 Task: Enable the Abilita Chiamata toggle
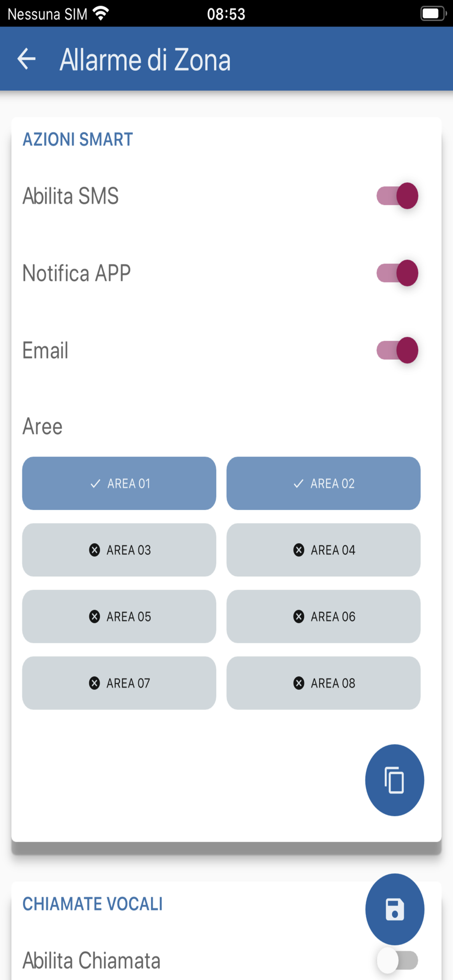397,960
